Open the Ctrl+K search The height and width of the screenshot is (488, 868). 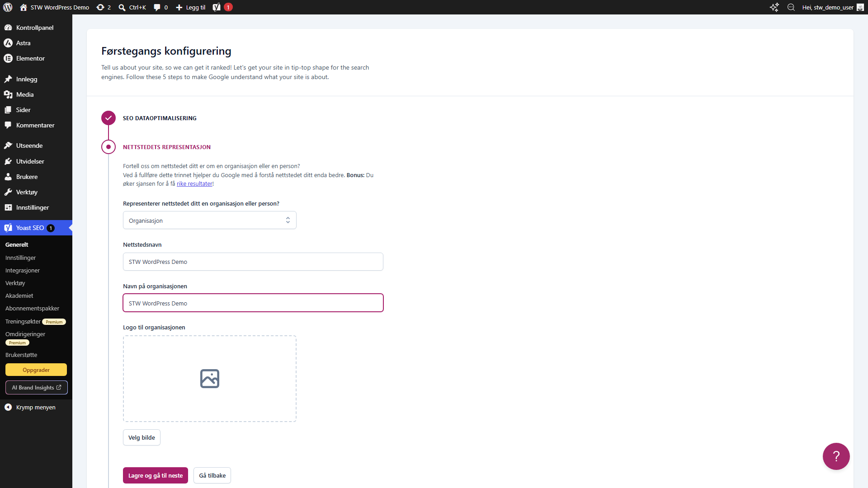click(132, 7)
